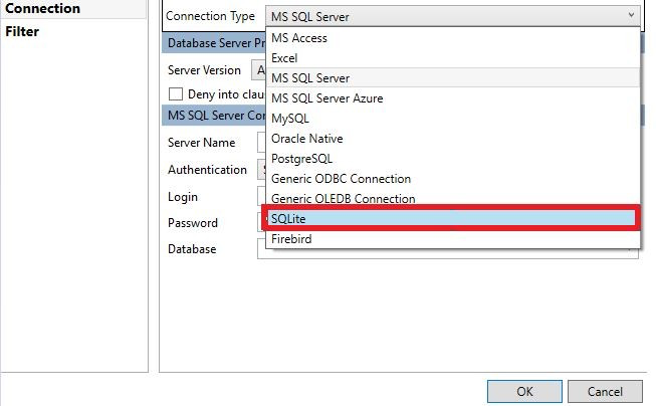Choose MySQL connection type
The image size is (656, 406).
point(453,118)
